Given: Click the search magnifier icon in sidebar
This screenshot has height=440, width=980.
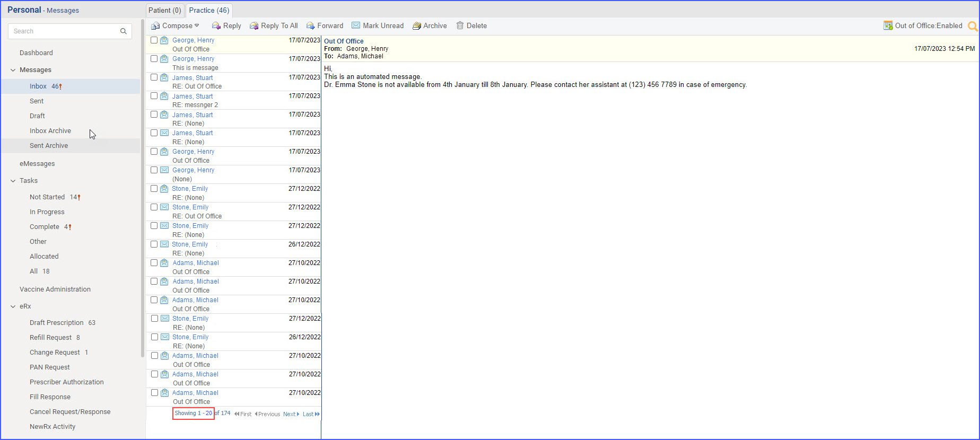Looking at the screenshot, I should [123, 31].
